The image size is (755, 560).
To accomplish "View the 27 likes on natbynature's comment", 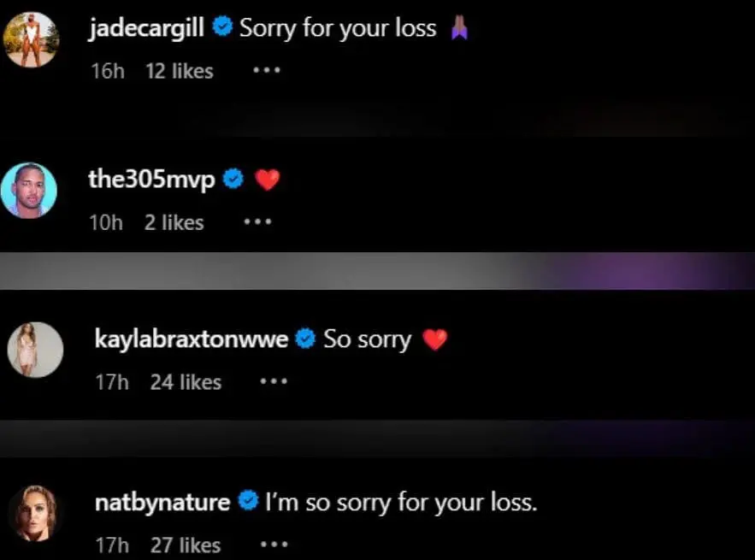I will click(186, 545).
